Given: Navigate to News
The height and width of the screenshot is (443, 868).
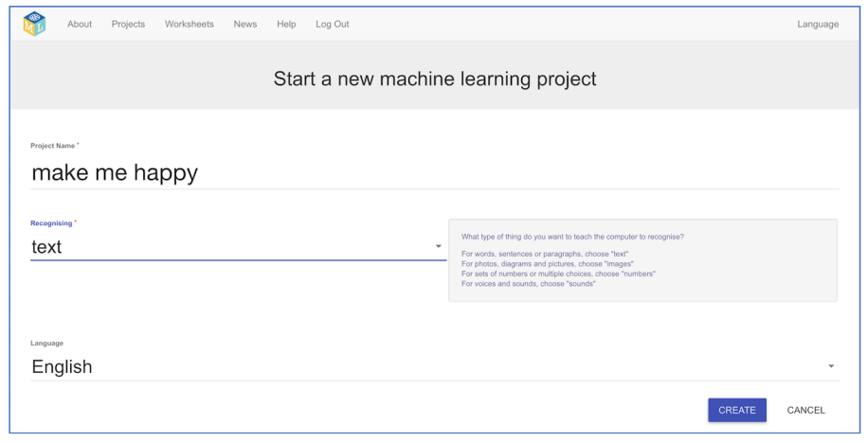Looking at the screenshot, I should (x=245, y=25).
